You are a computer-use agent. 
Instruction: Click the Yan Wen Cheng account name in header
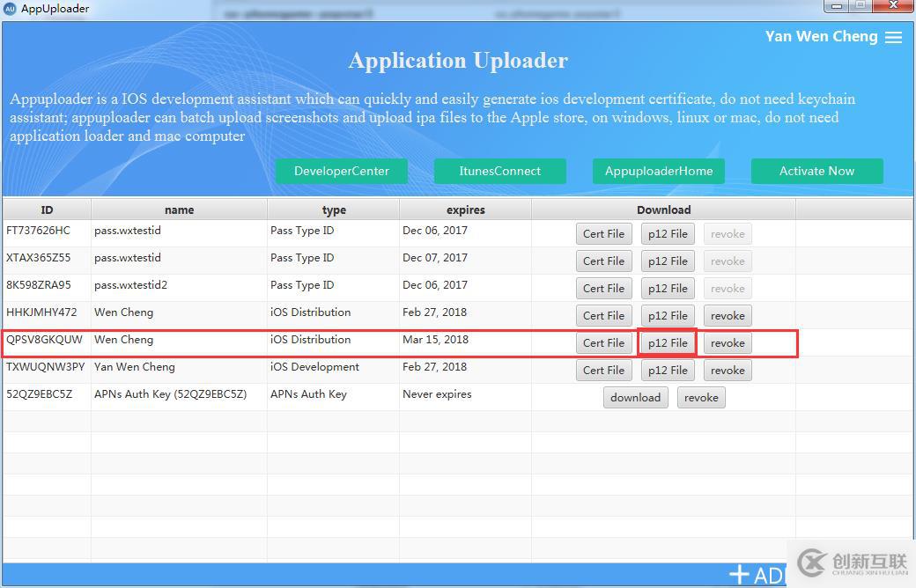pos(822,37)
